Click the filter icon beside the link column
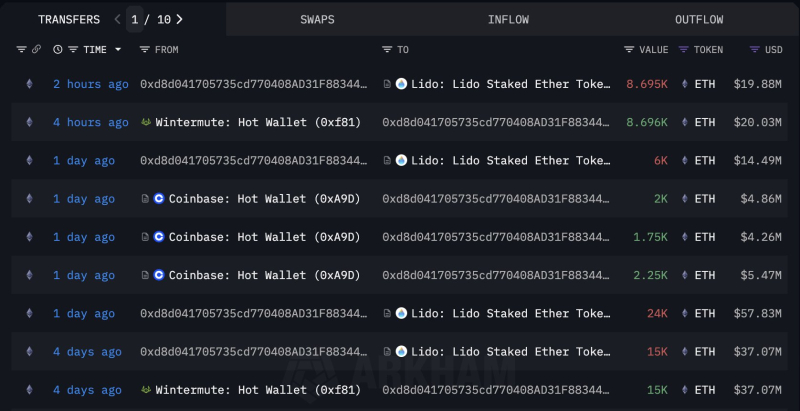This screenshot has width=800, height=411. coord(21,49)
